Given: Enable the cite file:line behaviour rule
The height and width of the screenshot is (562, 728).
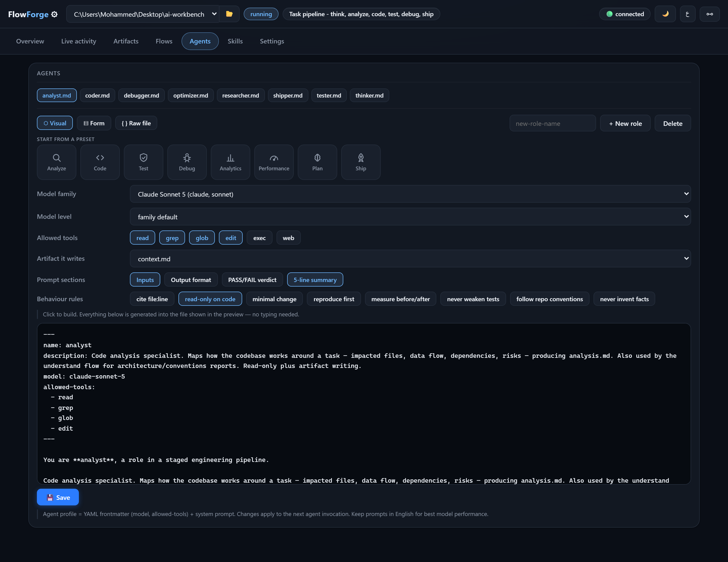Looking at the screenshot, I should click(x=152, y=299).
